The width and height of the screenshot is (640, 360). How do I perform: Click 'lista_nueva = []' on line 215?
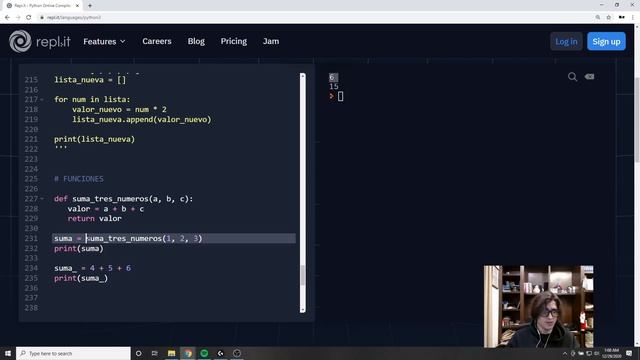[90, 80]
